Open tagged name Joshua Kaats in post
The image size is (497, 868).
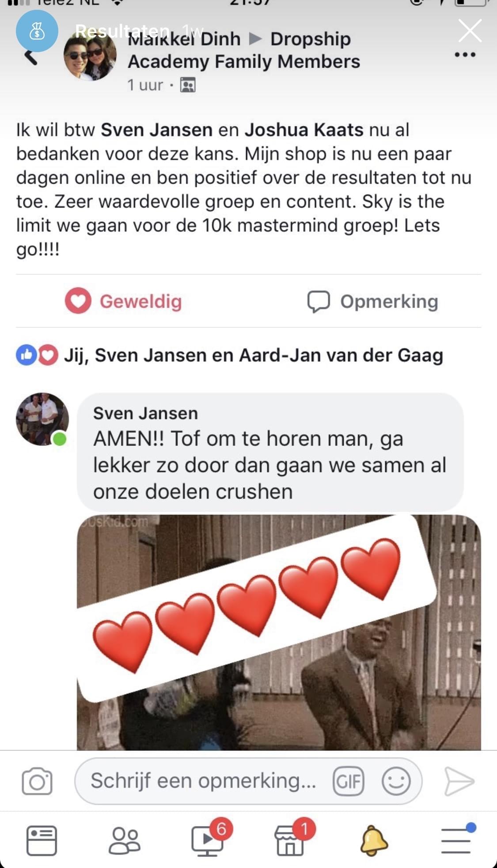pyautogui.click(x=304, y=130)
